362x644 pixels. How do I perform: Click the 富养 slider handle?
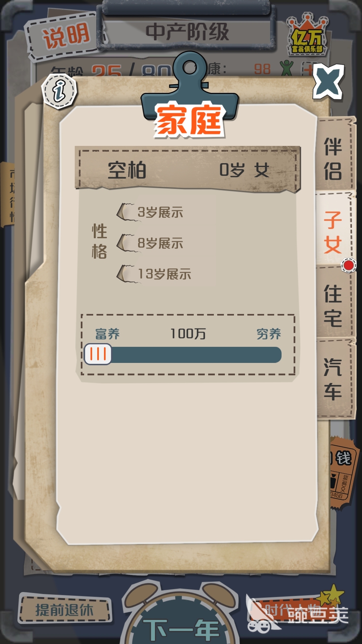[x=98, y=354]
